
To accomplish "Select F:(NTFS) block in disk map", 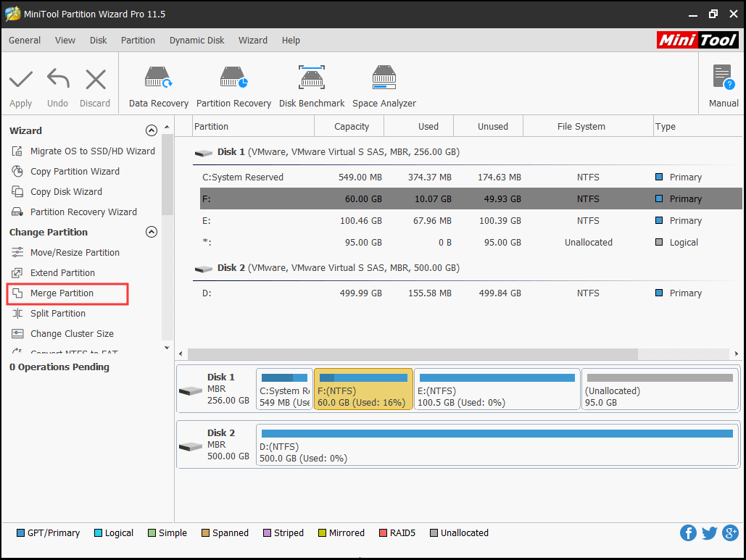I will (x=363, y=389).
